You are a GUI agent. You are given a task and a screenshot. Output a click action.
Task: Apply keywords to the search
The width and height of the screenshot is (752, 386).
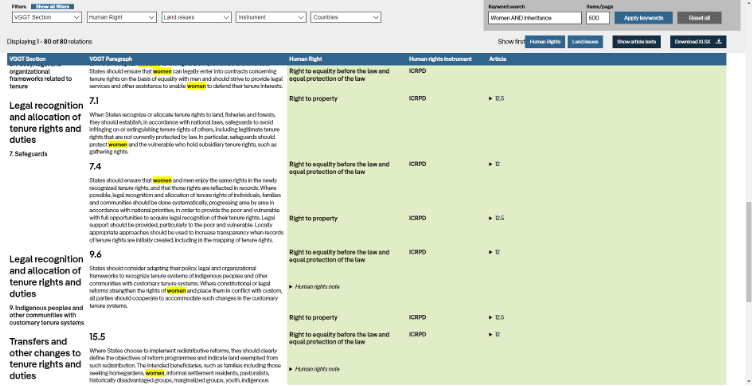point(644,18)
